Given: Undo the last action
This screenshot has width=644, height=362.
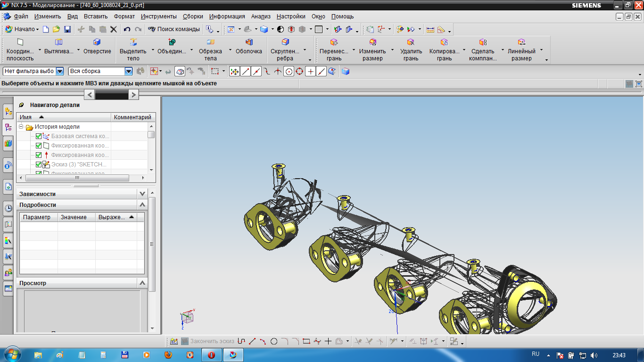Looking at the screenshot, I should coord(127,29).
